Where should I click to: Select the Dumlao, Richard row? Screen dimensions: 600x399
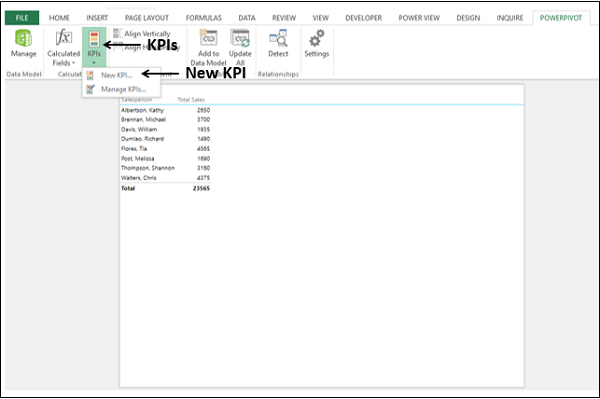[165, 139]
